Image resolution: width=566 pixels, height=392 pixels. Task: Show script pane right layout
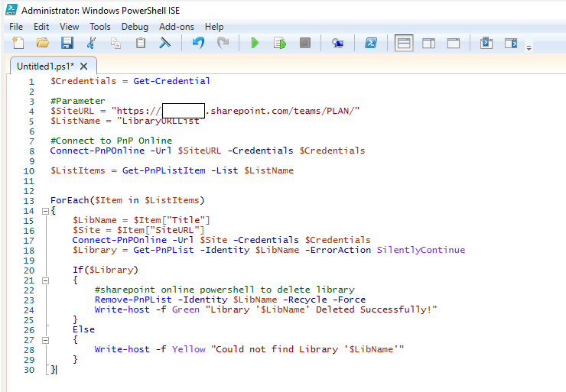428,43
